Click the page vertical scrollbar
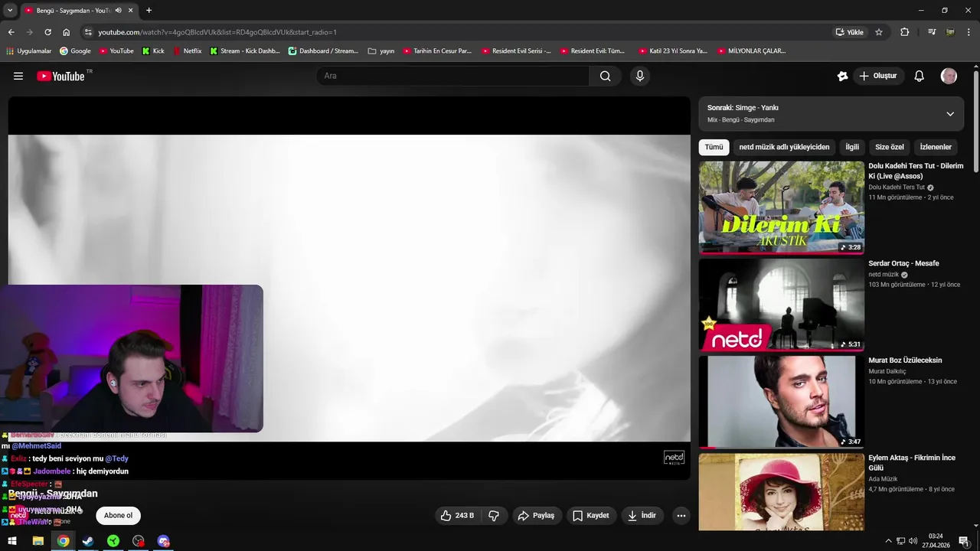980x551 pixels. (x=976, y=122)
